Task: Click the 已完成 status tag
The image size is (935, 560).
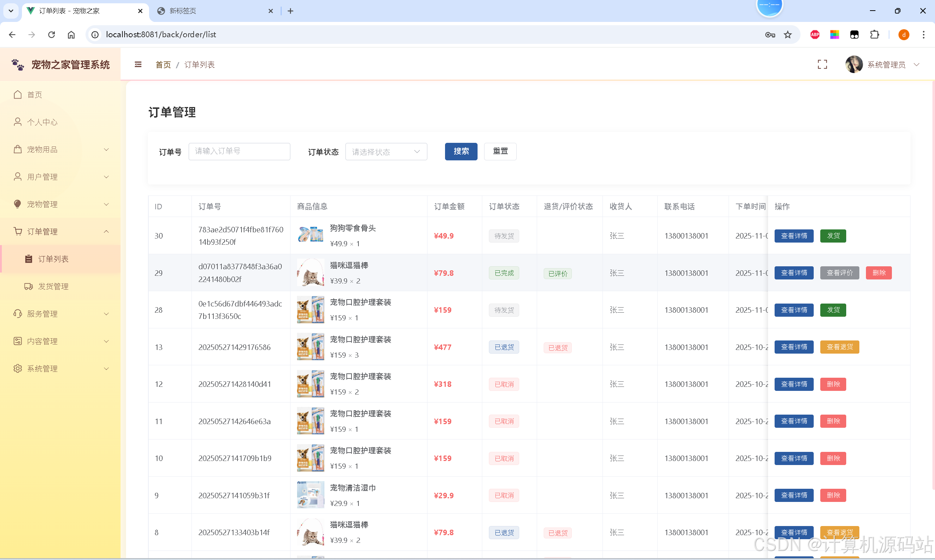Action: 504,273
